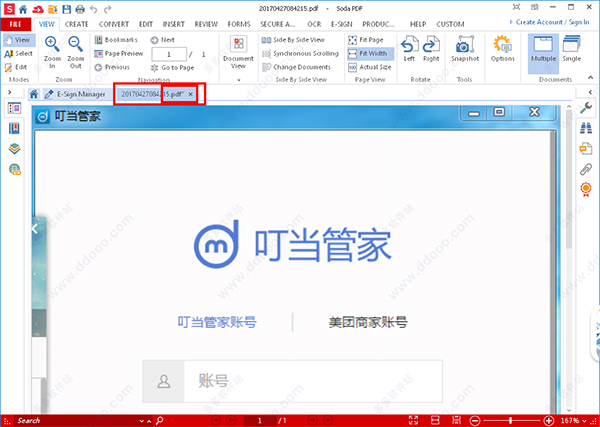The width and height of the screenshot is (600, 427).
Task: Click Fit Page in Page View
Action: (366, 40)
